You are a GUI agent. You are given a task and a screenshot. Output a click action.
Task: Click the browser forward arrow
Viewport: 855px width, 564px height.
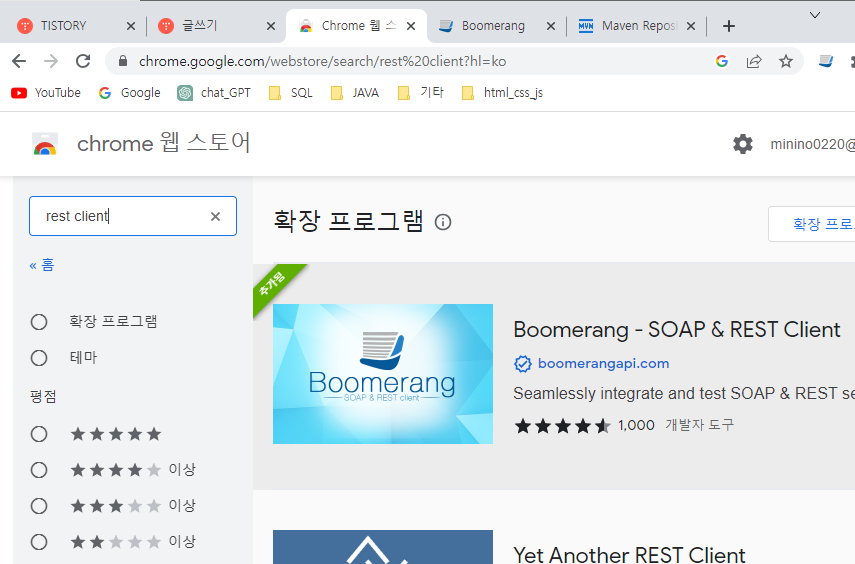tap(51, 61)
